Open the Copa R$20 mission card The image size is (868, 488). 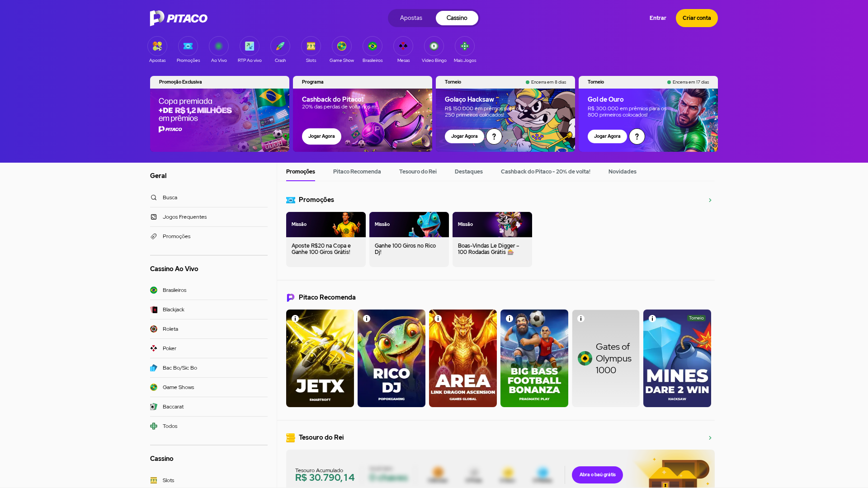click(x=326, y=239)
